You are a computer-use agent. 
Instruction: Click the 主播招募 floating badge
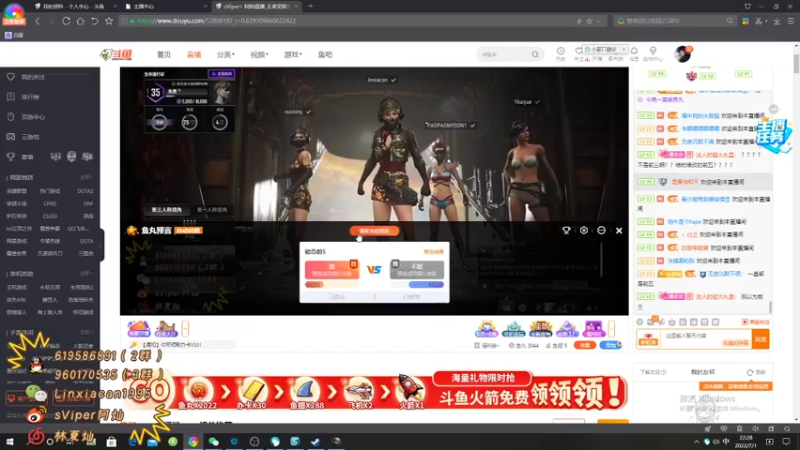coord(774,135)
